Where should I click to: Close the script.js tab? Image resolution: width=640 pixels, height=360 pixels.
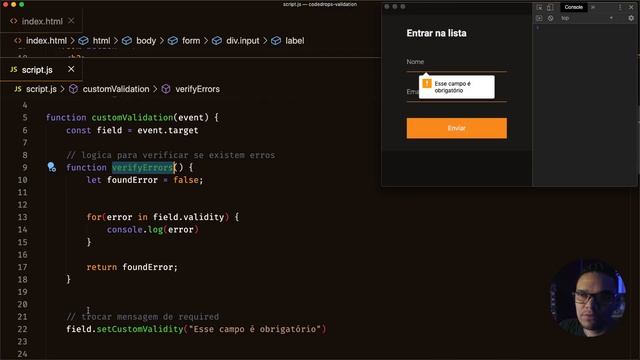(71, 69)
